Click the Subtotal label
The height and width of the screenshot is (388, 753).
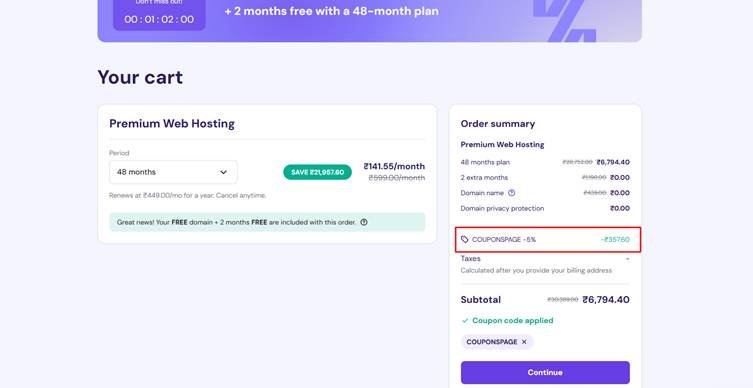481,300
